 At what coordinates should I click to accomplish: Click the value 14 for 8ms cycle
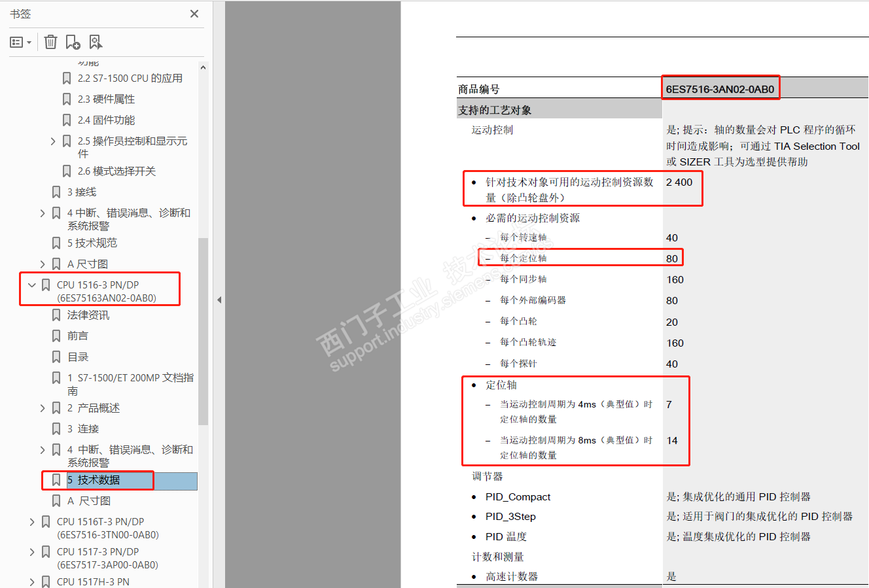tap(672, 440)
